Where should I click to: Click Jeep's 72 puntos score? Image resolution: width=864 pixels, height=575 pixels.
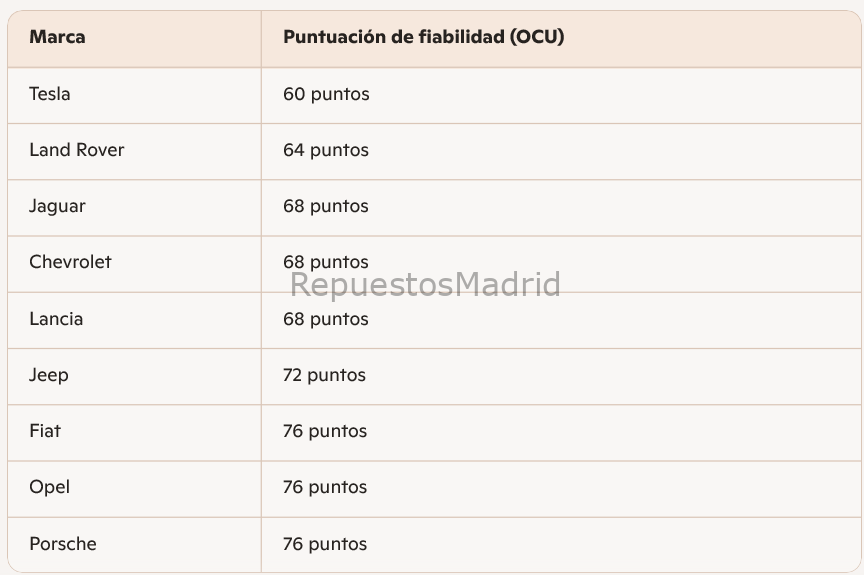pyautogui.click(x=324, y=376)
